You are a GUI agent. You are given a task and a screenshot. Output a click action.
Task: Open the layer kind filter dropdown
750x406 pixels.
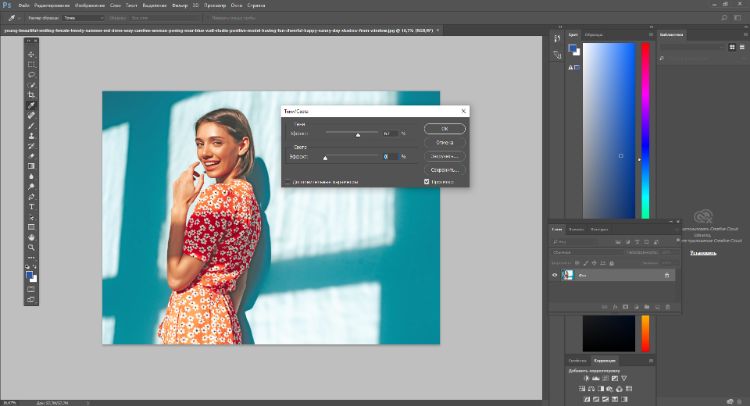[x=575, y=242]
